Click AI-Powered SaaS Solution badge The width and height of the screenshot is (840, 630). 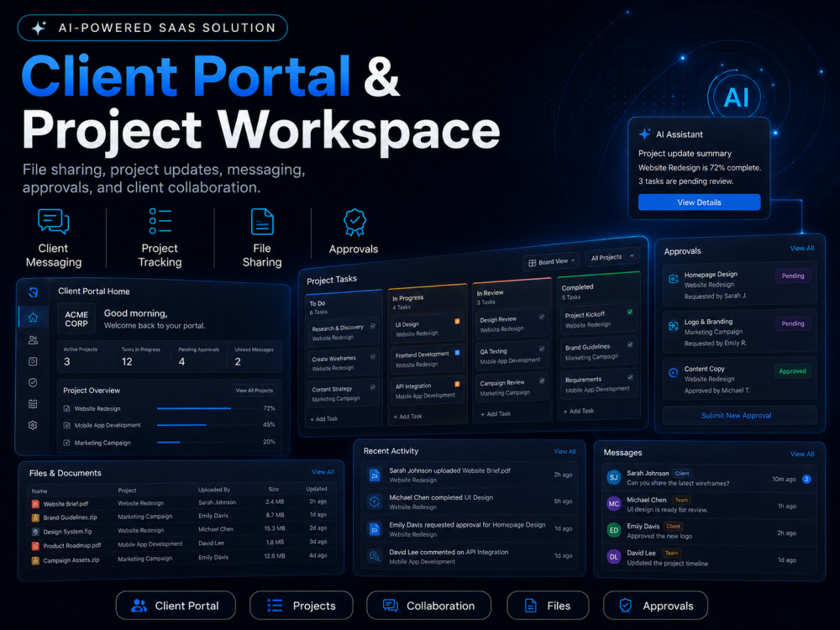point(153,28)
